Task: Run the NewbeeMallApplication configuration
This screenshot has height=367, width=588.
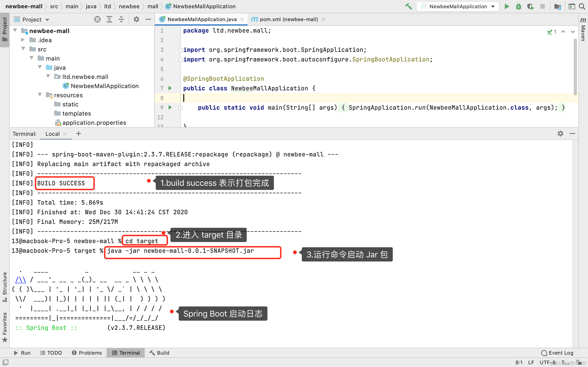Action: coord(507,6)
